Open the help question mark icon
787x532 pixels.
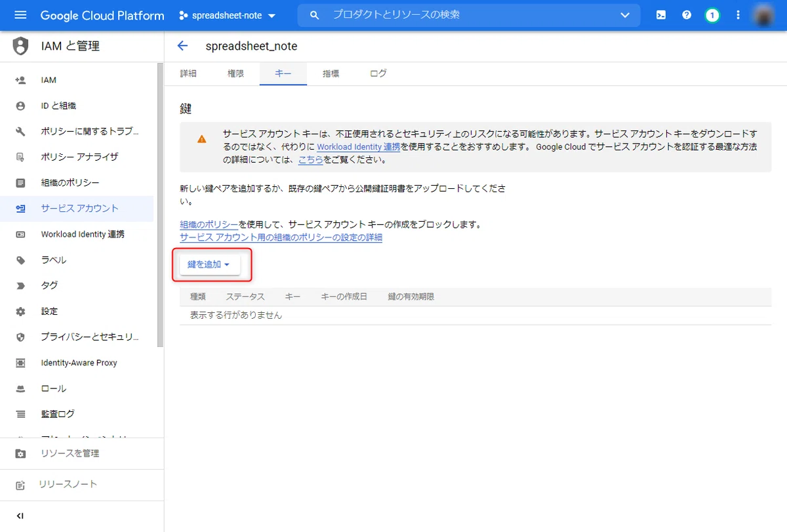coord(687,14)
